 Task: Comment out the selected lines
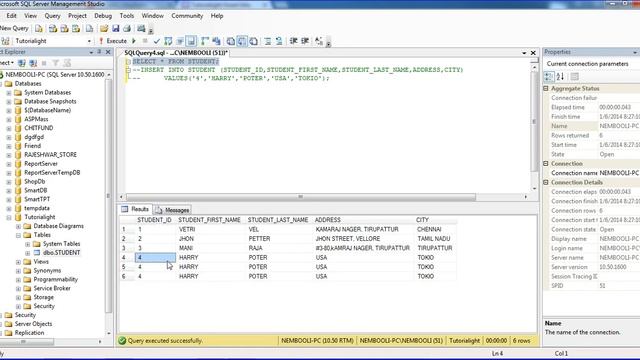coord(268,41)
